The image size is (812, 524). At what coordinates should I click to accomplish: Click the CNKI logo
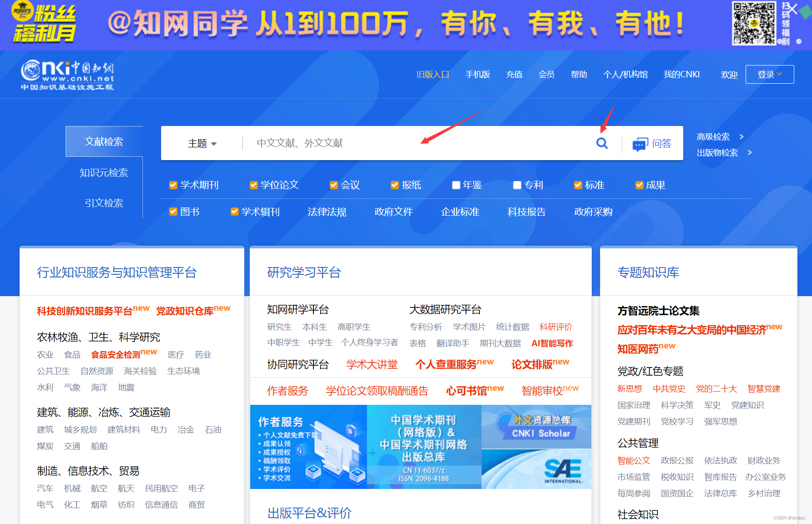pos(67,75)
